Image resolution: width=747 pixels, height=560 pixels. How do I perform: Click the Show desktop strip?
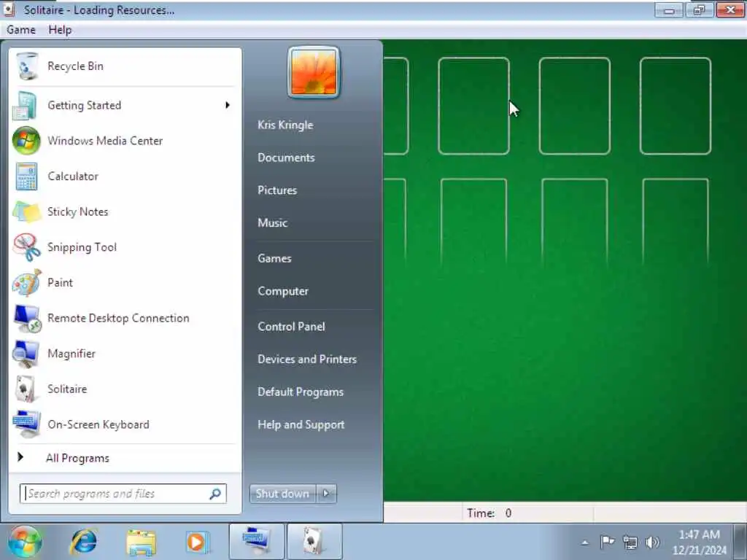(740, 542)
